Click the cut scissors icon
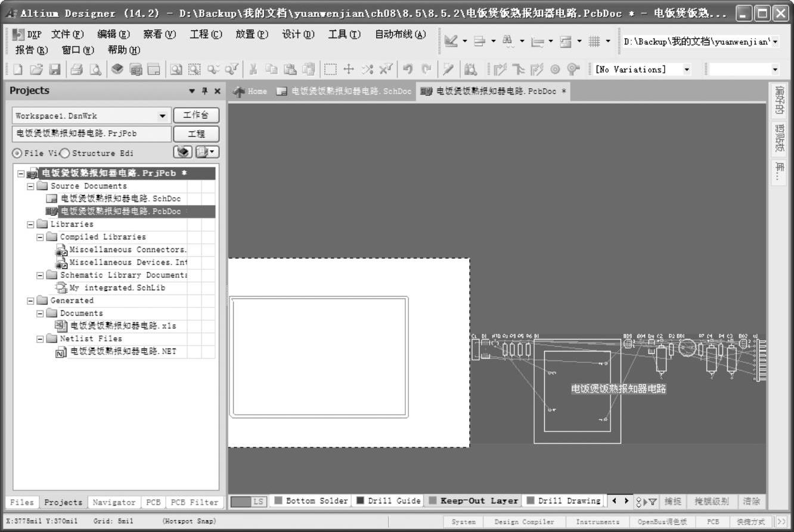794x532 pixels. pyautogui.click(x=253, y=70)
